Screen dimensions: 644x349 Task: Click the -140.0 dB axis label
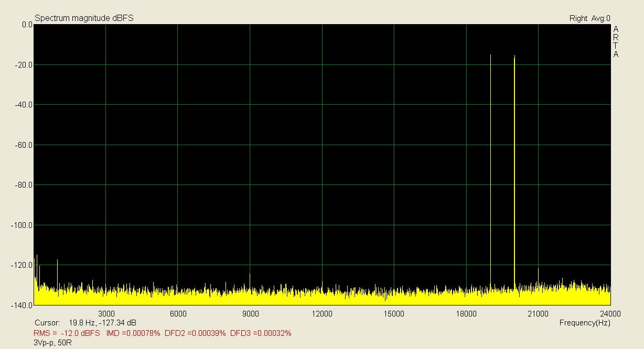click(x=23, y=305)
